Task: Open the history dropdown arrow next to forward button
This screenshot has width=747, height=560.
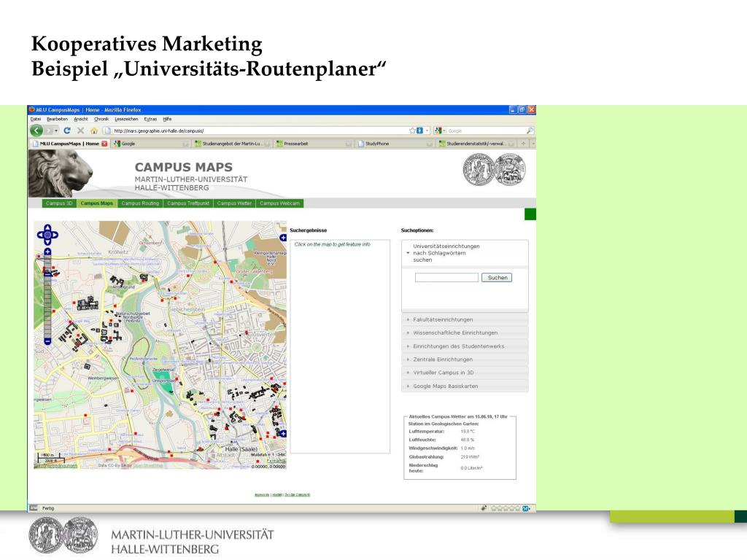Action: [56, 131]
